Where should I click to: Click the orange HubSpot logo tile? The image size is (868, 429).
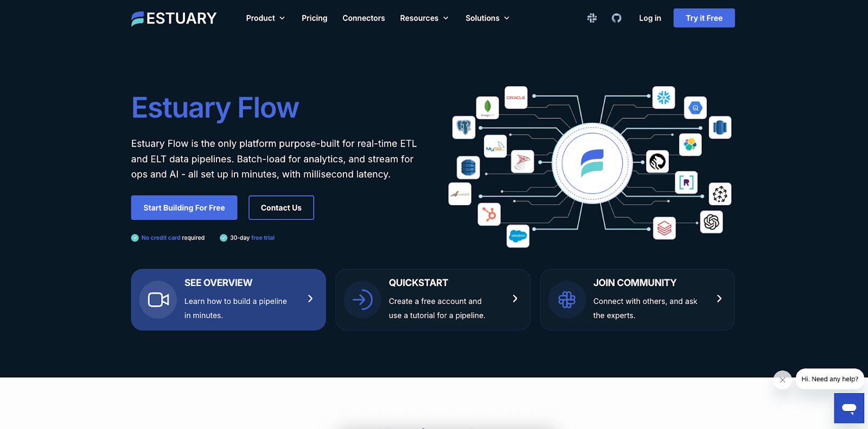click(489, 214)
